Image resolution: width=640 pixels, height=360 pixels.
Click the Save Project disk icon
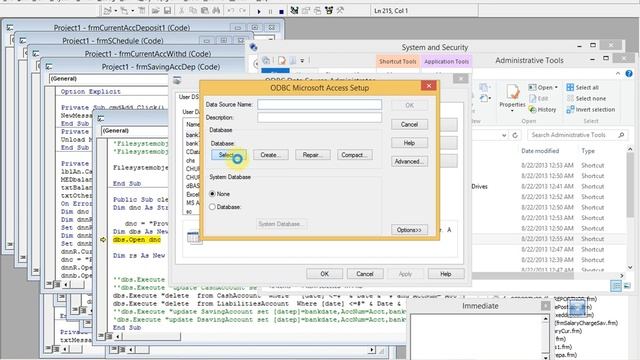click(167, 11)
